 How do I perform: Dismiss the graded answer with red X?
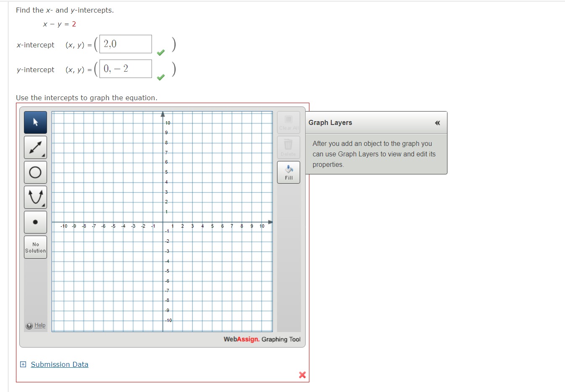(x=302, y=375)
